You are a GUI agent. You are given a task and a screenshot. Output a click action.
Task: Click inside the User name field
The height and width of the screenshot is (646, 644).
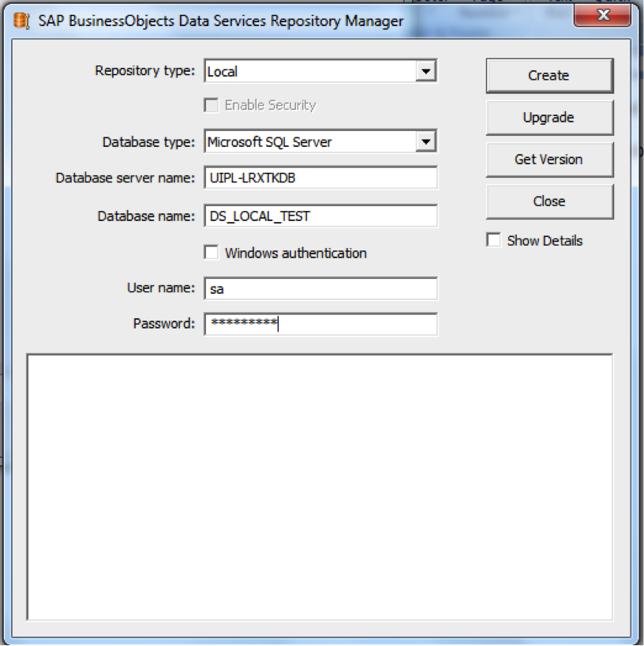point(320,288)
